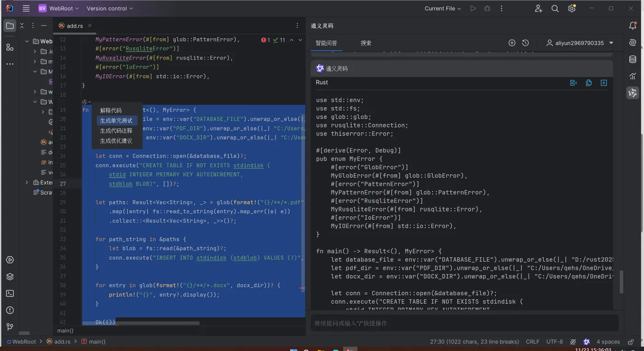644x351 pixels.
Task: Expand the External Libraries node
Action: click(27, 182)
